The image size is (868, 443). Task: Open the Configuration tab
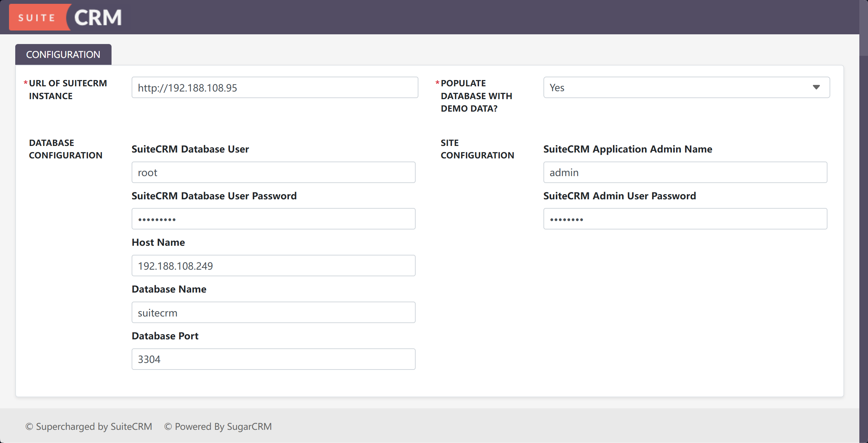tap(63, 54)
